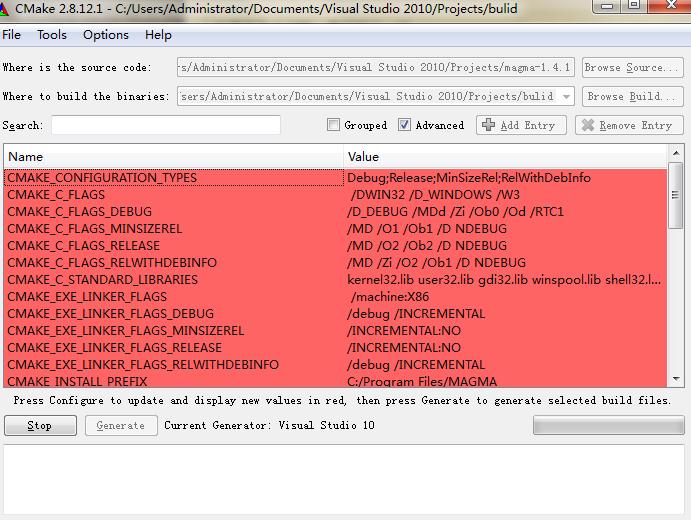
Task: Click the configure progress bar
Action: [x=609, y=425]
